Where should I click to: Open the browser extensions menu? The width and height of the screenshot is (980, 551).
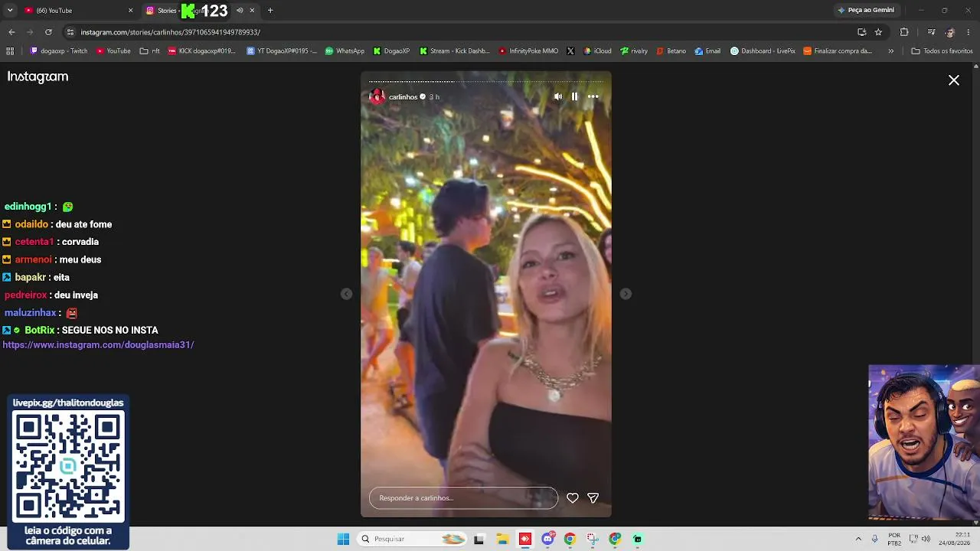pos(904,32)
